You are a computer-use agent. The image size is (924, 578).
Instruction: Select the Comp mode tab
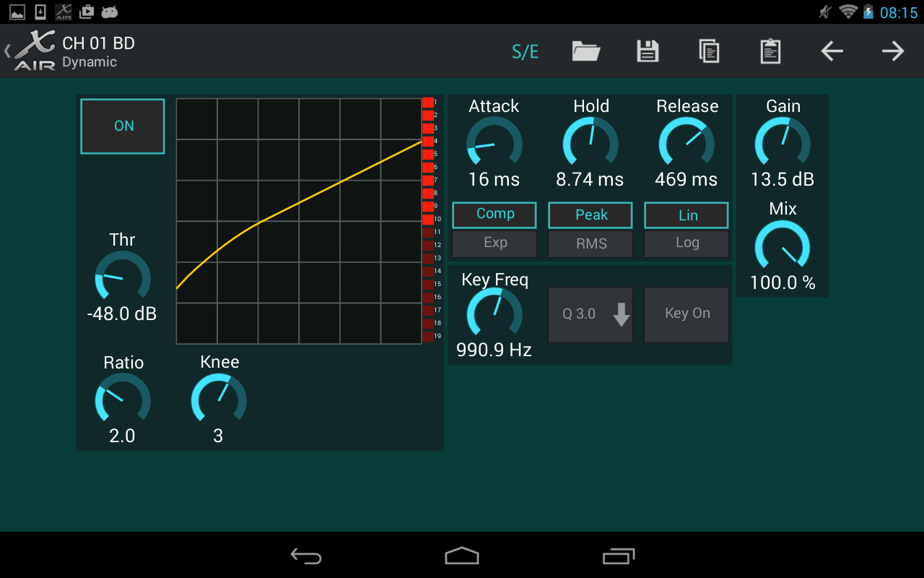[x=494, y=215]
